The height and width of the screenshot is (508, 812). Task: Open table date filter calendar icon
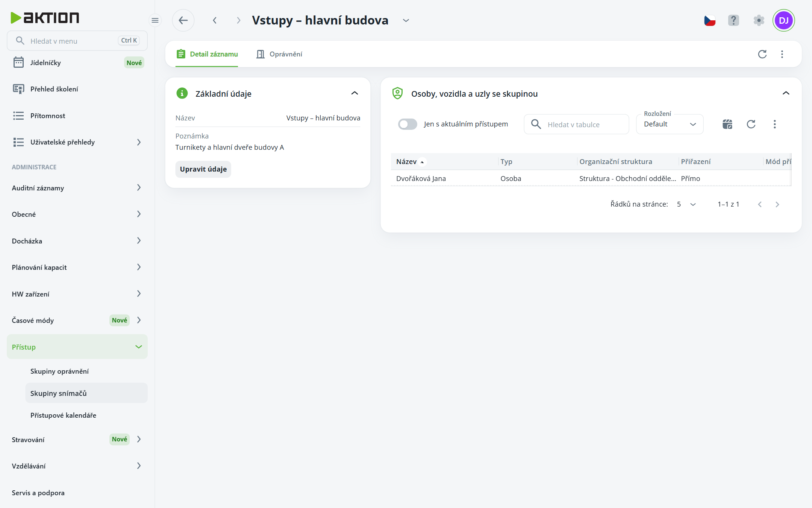(x=727, y=124)
